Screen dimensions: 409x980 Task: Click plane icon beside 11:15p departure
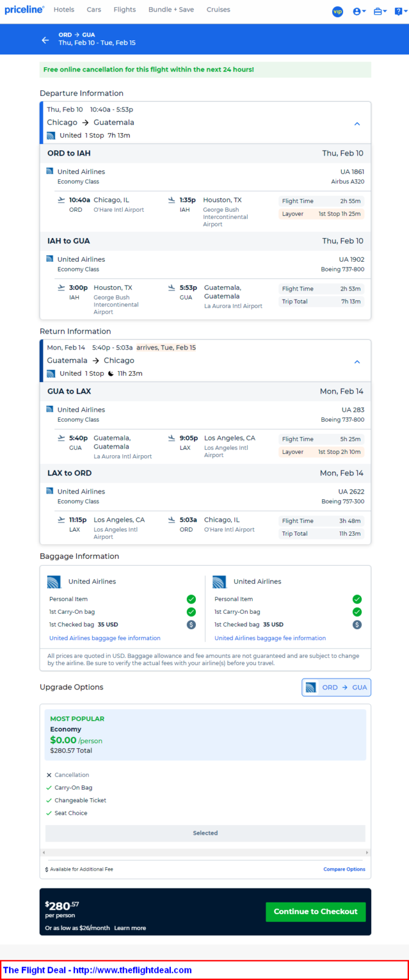tap(61, 520)
